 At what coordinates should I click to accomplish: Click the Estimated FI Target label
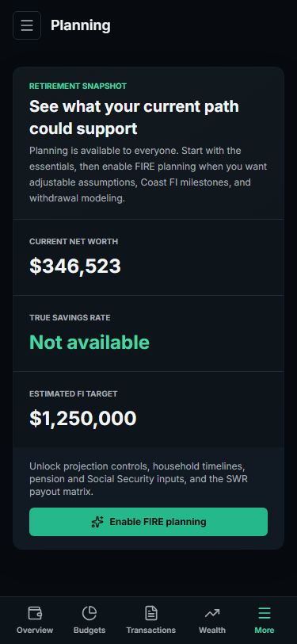tap(74, 394)
